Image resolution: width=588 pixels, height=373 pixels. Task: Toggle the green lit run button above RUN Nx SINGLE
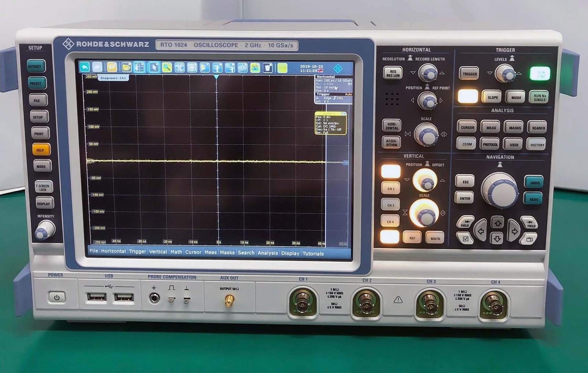tap(540, 74)
